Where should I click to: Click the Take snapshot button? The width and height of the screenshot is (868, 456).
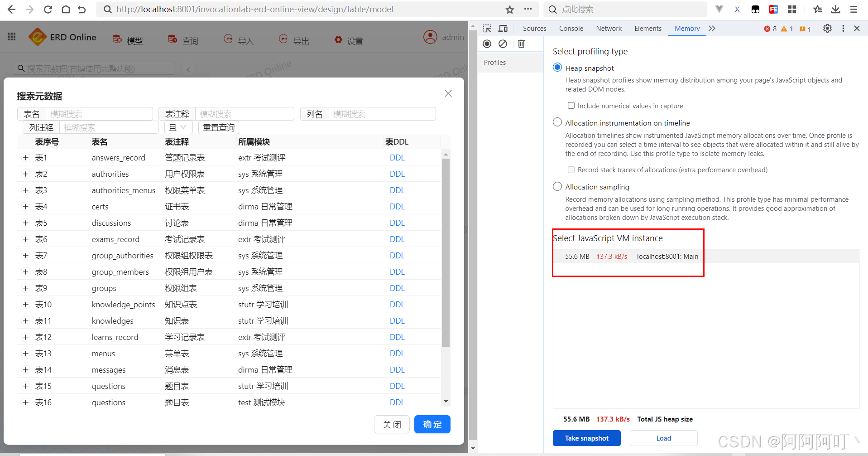tap(586, 438)
